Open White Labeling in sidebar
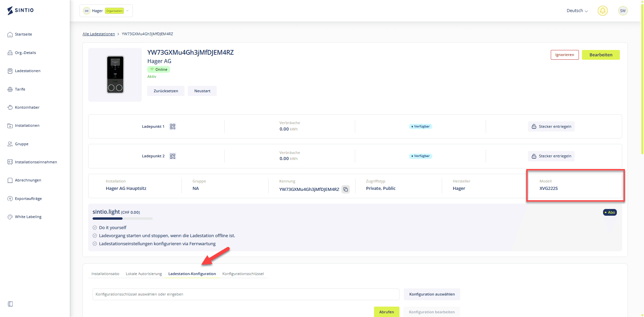Screen dimensions: 644x317 pyautogui.click(x=28, y=217)
